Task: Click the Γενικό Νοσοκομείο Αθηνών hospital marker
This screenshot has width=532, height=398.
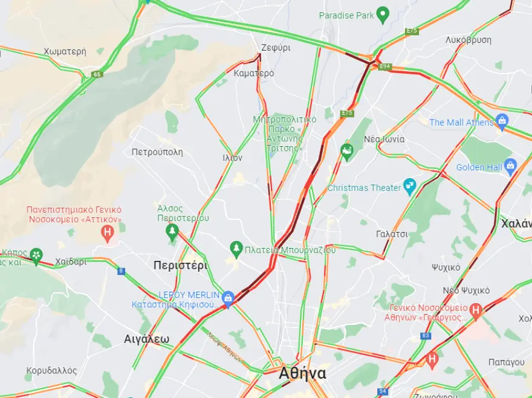Action: point(476,312)
